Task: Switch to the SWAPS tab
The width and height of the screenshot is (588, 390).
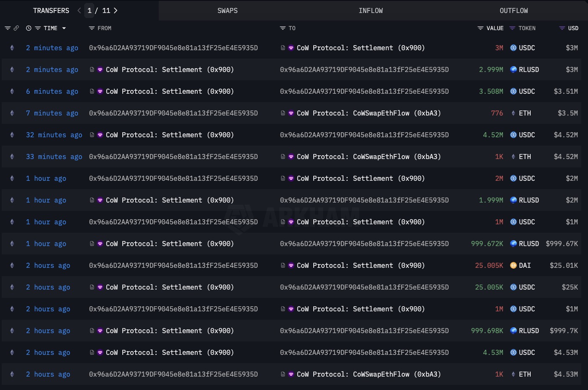Action: (x=227, y=10)
